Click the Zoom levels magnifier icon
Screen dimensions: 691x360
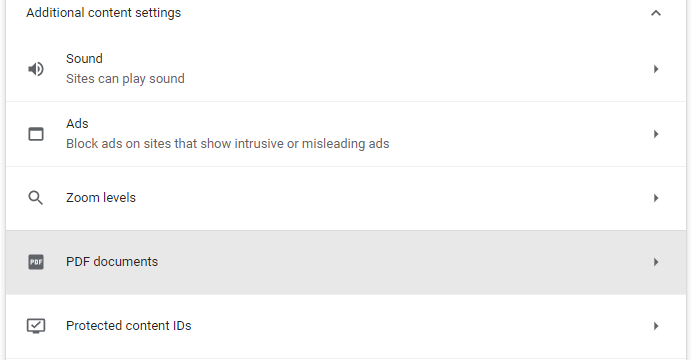click(36, 198)
